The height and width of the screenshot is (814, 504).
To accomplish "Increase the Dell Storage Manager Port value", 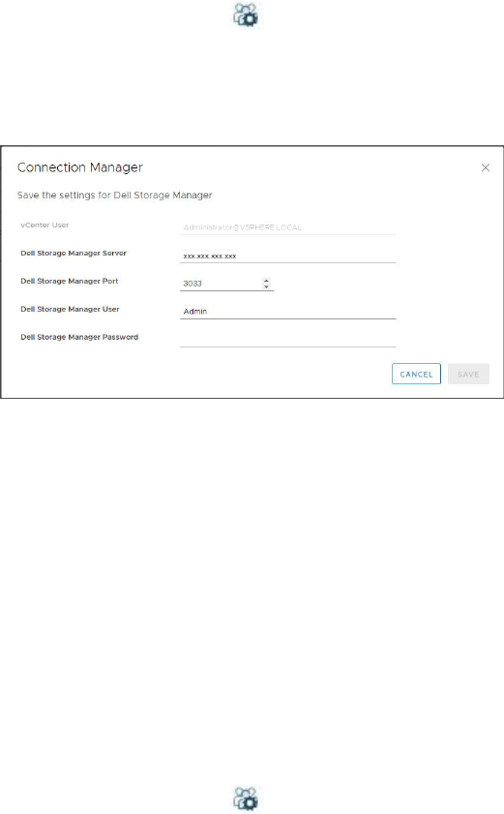I will click(x=266, y=281).
